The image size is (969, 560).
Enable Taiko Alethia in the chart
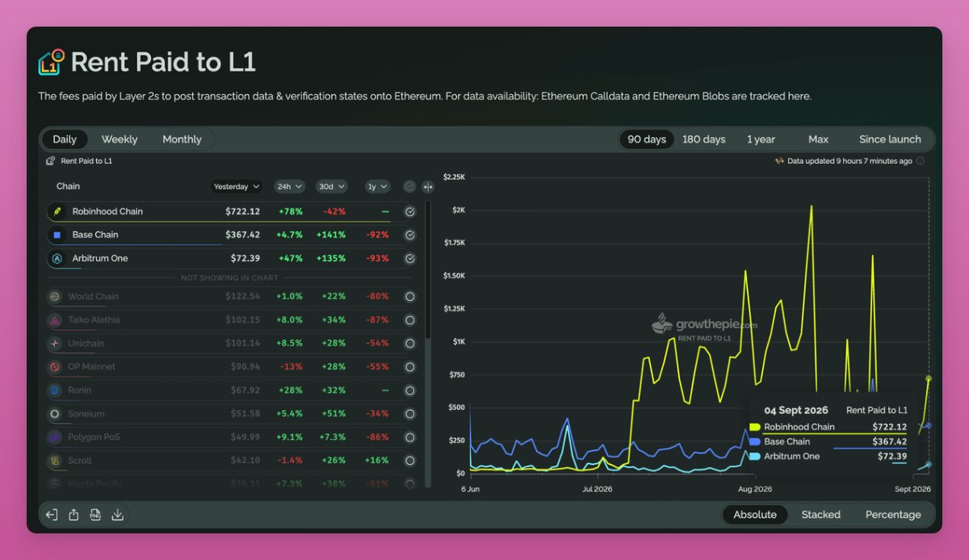[x=410, y=320]
